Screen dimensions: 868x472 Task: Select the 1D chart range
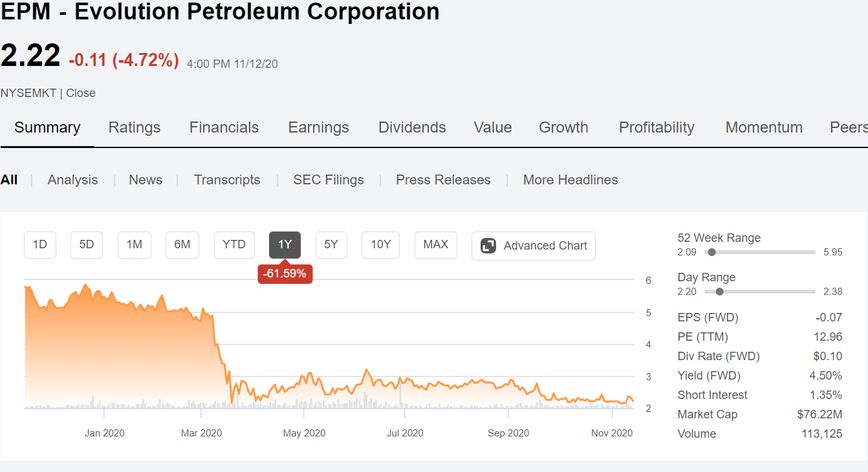coord(40,245)
